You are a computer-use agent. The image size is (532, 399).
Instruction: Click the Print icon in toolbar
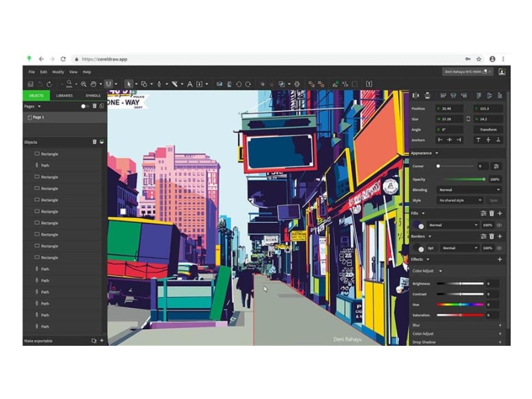pos(297,84)
